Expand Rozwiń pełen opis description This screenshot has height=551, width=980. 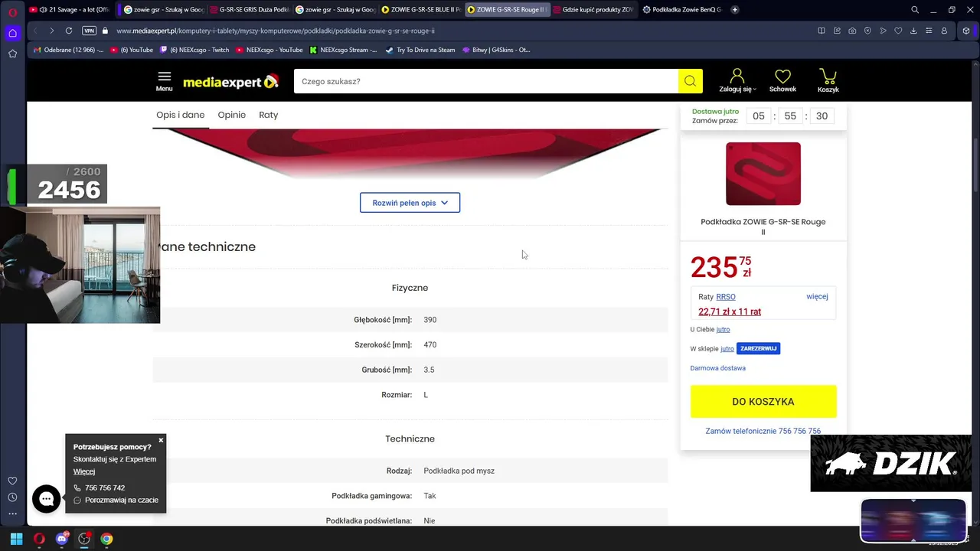(x=410, y=203)
